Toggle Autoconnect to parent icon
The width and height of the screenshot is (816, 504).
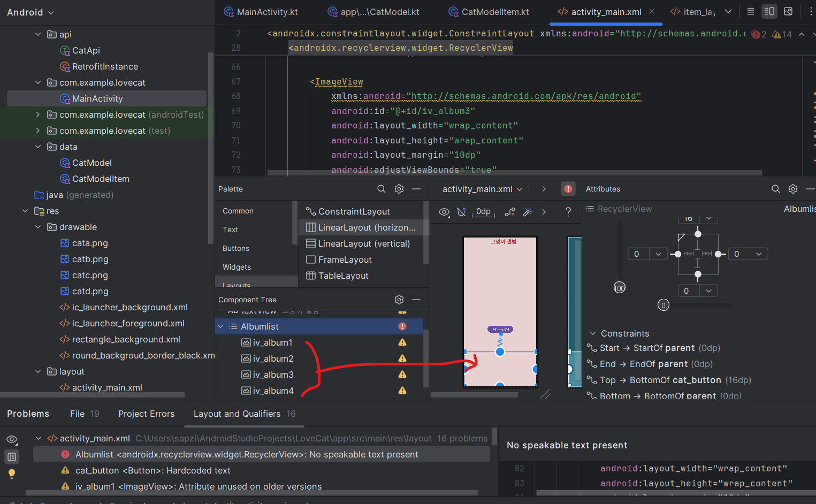461,212
